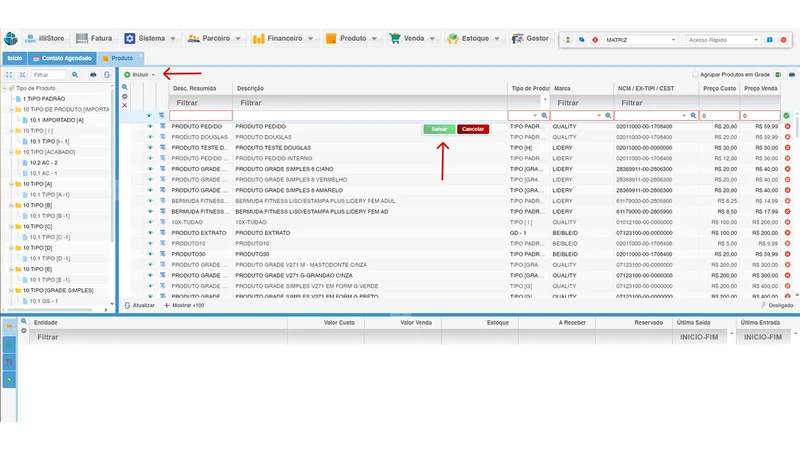Click the purple X clear-filters icon
This screenshot has width=800, height=450.
[x=124, y=106]
